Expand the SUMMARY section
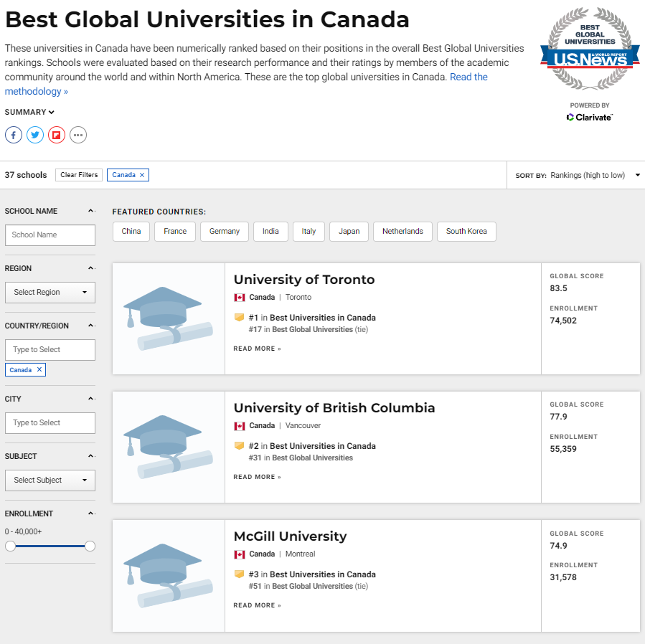Image resolution: width=645 pixels, height=644 pixels. [x=29, y=112]
